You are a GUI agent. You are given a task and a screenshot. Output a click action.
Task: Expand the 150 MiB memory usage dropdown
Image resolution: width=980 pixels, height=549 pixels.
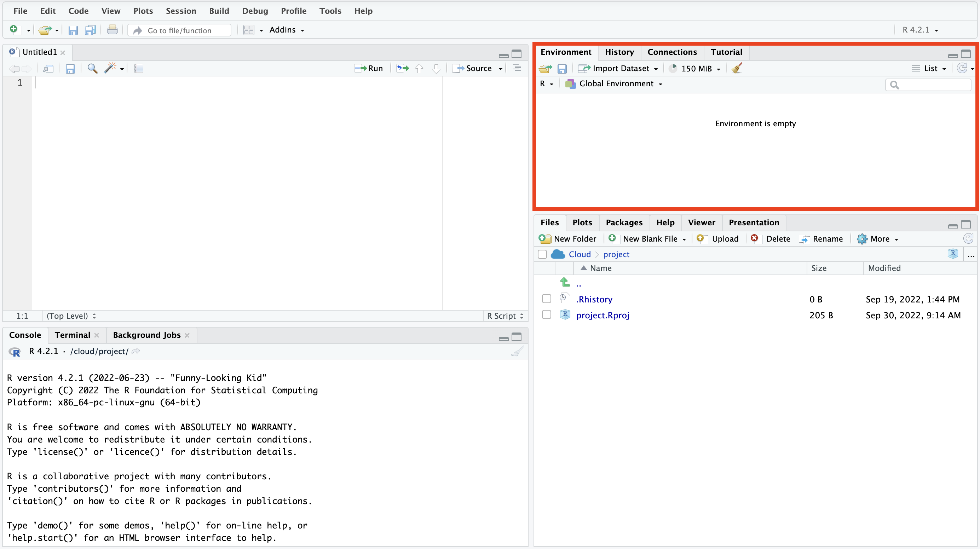tap(694, 69)
